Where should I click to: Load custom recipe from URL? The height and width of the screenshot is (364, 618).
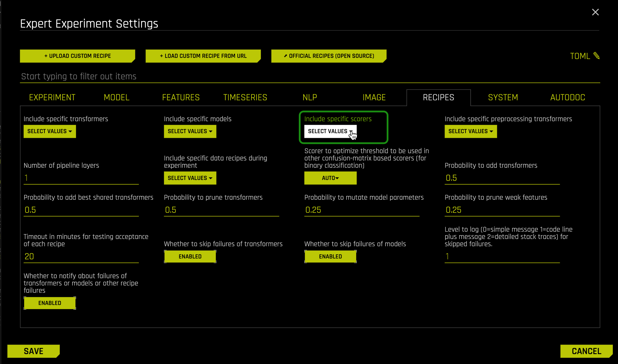click(203, 56)
